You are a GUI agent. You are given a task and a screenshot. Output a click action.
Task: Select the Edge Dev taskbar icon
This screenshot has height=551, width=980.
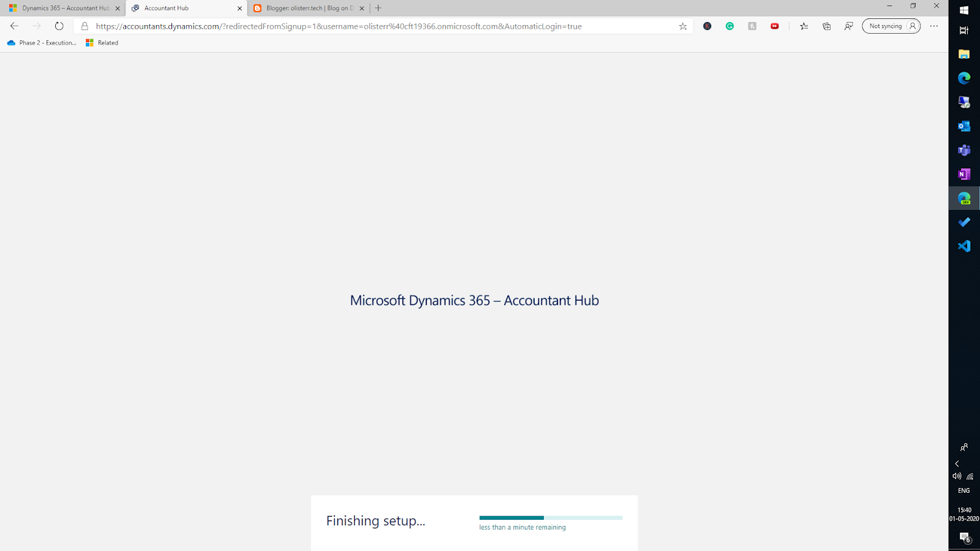(x=964, y=198)
